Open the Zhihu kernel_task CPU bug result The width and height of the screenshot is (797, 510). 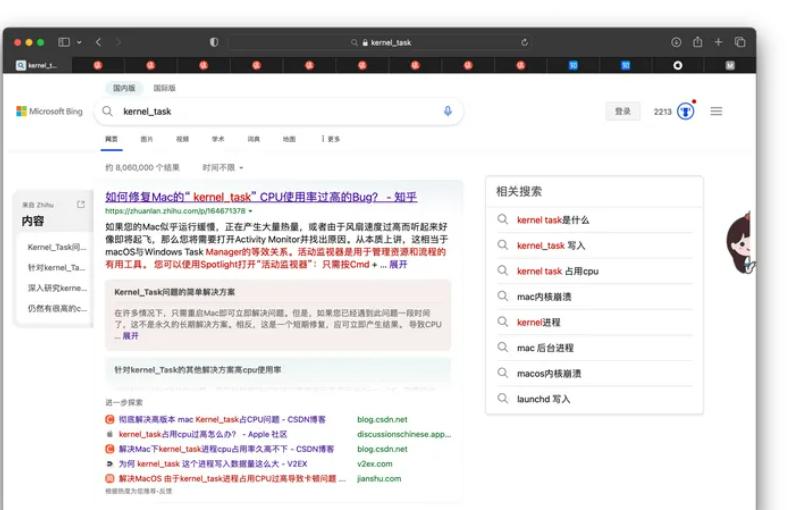(261, 197)
